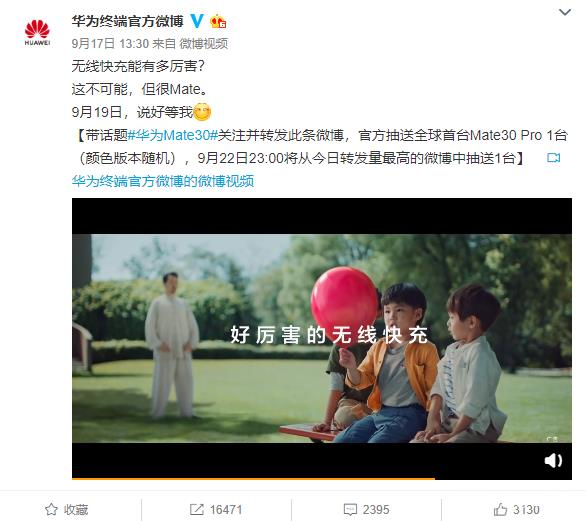Click the star favorite icon
586x521 pixels.
[51, 509]
